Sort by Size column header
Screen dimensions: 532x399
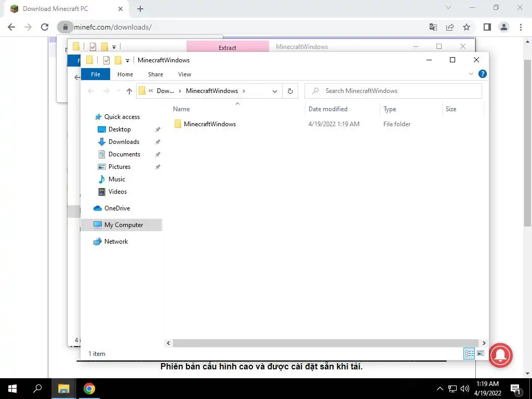point(451,109)
